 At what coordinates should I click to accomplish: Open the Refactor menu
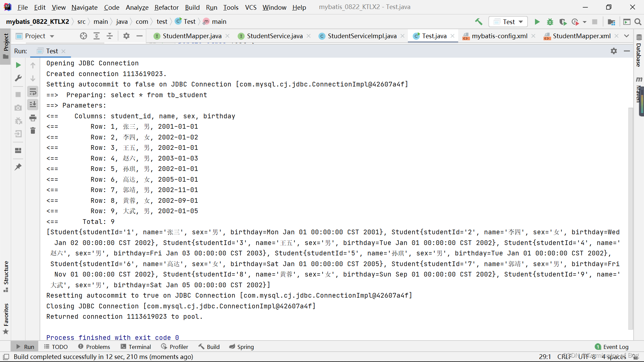pyautogui.click(x=166, y=7)
